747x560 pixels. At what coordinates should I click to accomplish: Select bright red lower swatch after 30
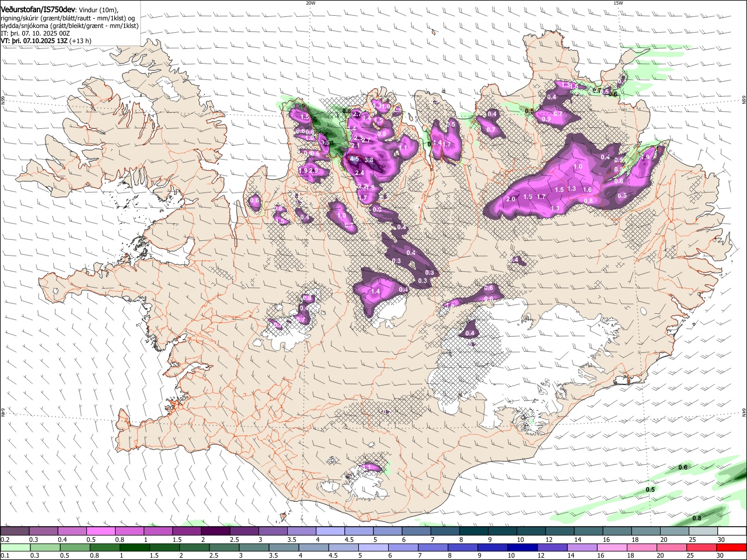pos(732,547)
